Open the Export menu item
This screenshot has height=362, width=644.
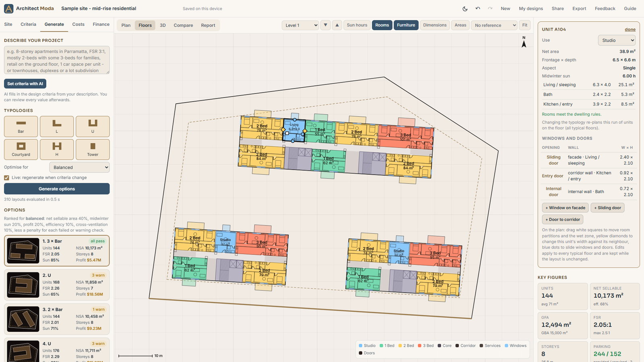coord(579,8)
